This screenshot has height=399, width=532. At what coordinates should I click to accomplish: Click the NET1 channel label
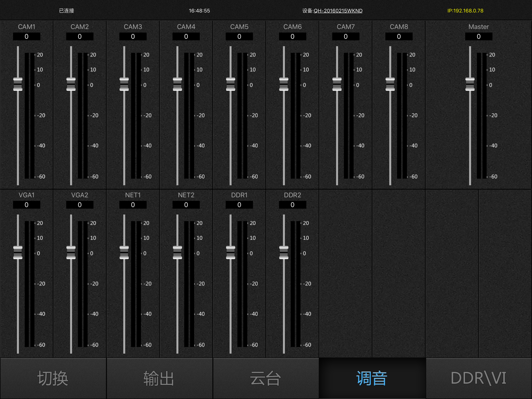[133, 195]
